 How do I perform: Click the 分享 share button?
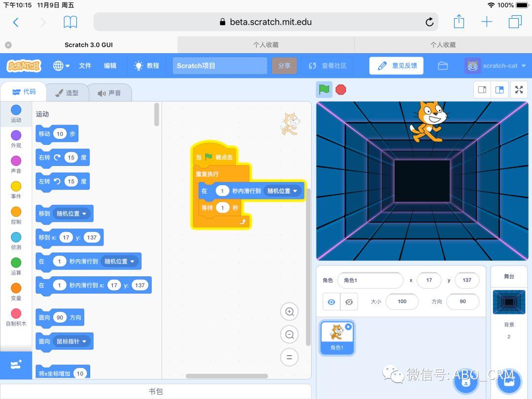[284, 66]
